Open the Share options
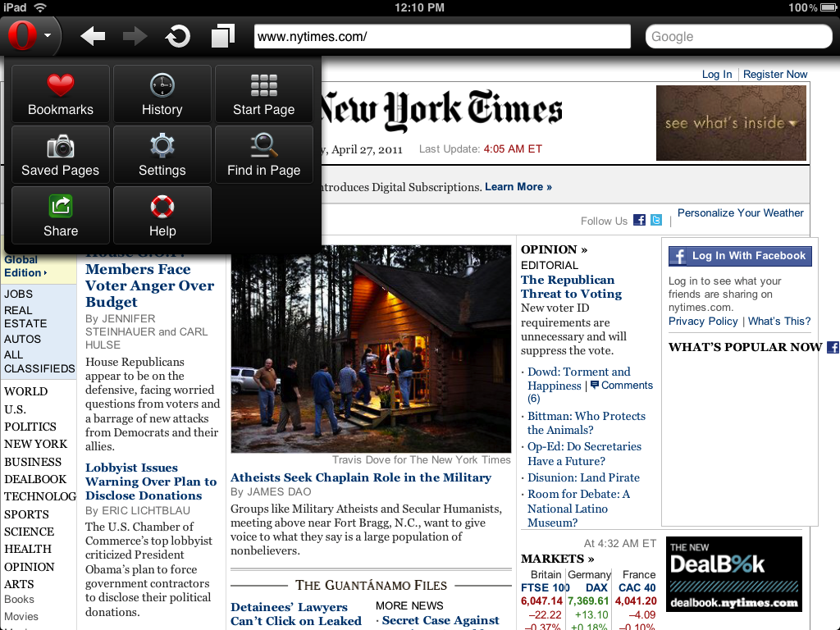 tap(60, 215)
